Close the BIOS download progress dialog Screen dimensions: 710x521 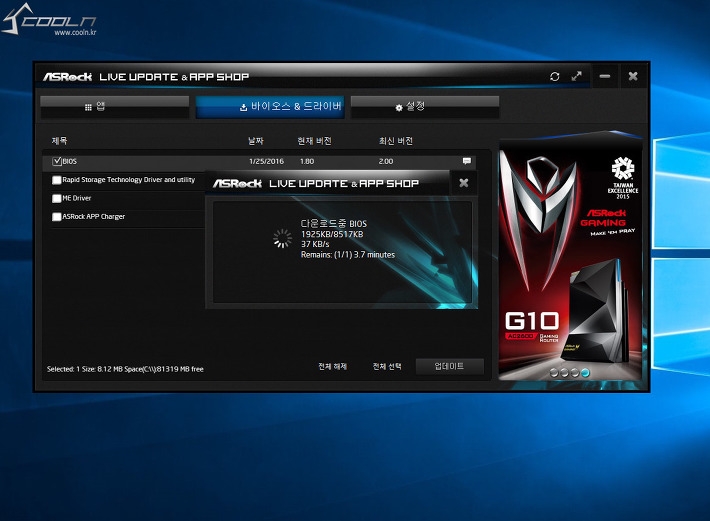tap(464, 183)
